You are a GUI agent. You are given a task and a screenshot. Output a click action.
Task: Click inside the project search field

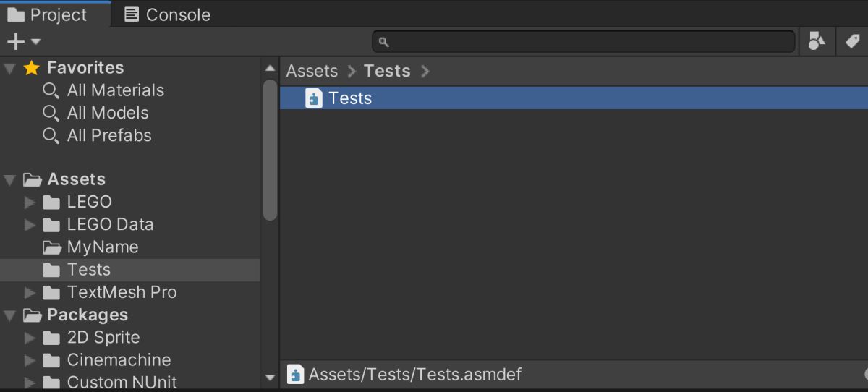(x=584, y=42)
